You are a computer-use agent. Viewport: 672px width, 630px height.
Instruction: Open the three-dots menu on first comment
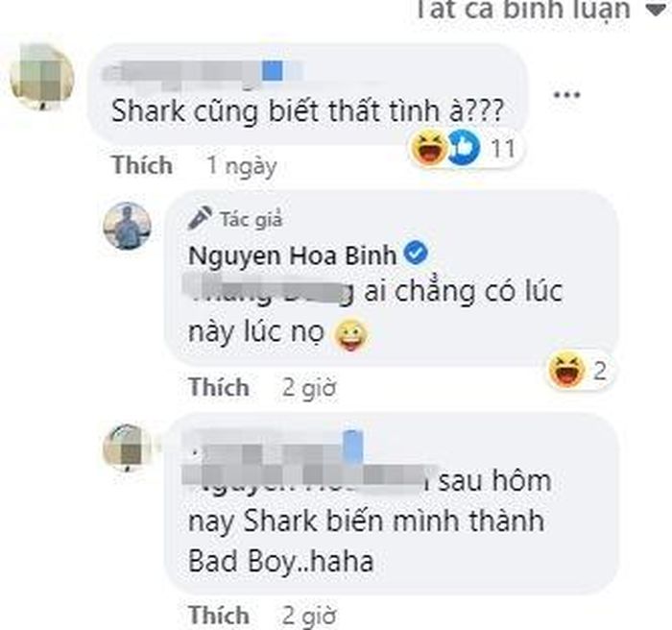pyautogui.click(x=566, y=95)
